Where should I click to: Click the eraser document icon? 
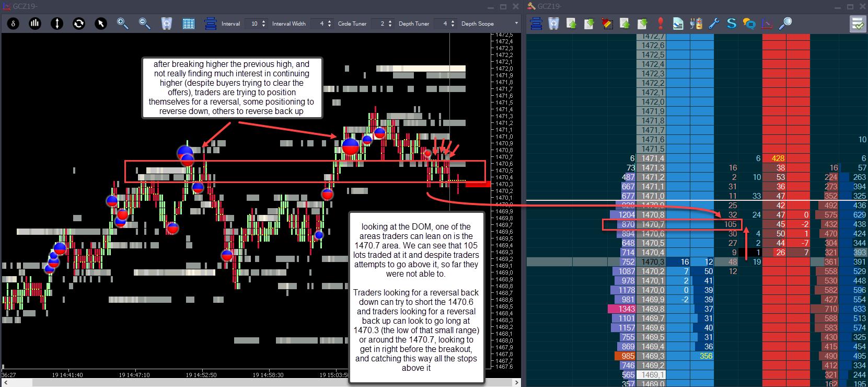(678, 24)
